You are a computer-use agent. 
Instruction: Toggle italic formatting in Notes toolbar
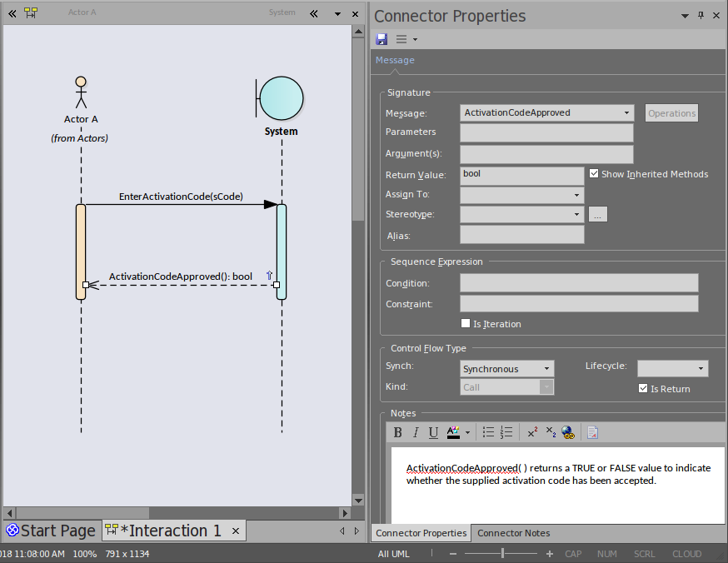click(416, 432)
